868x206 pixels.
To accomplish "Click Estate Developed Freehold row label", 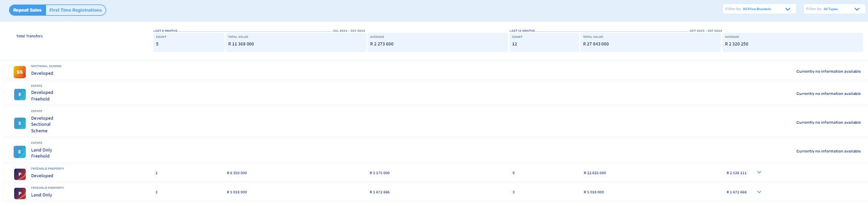I will pos(42,96).
